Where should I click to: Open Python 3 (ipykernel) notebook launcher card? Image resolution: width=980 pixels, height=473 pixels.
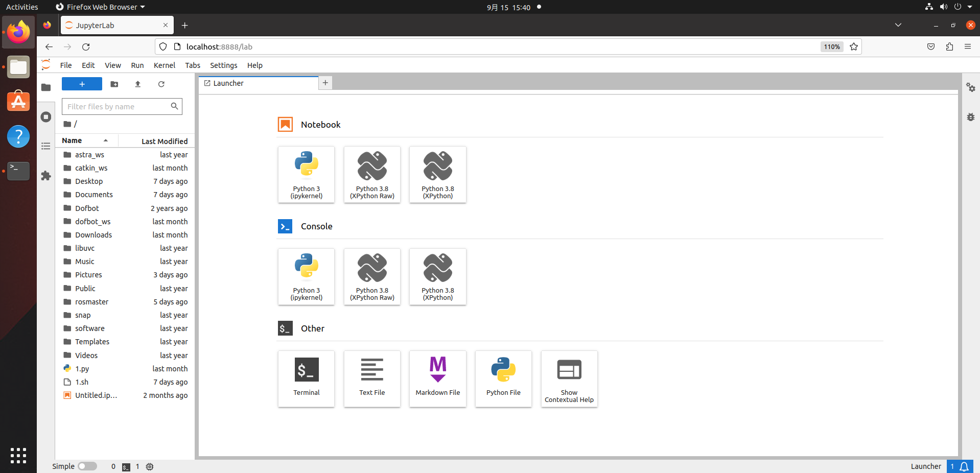307,175
